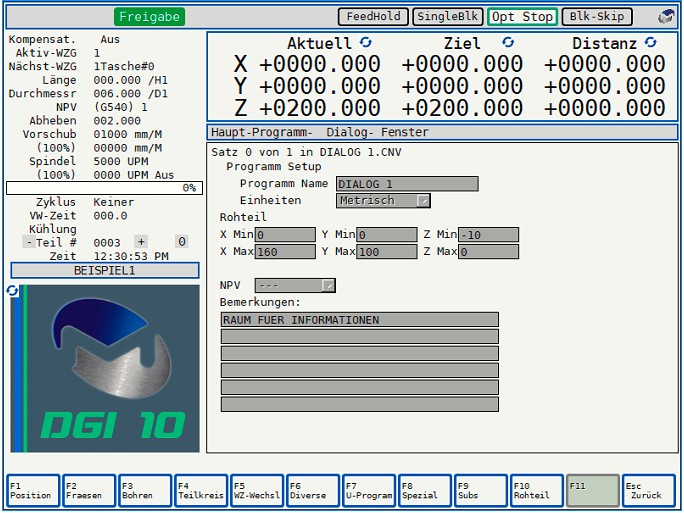684x513 pixels.
Task: Decrease Teil # with the minus button
Action: (29, 242)
